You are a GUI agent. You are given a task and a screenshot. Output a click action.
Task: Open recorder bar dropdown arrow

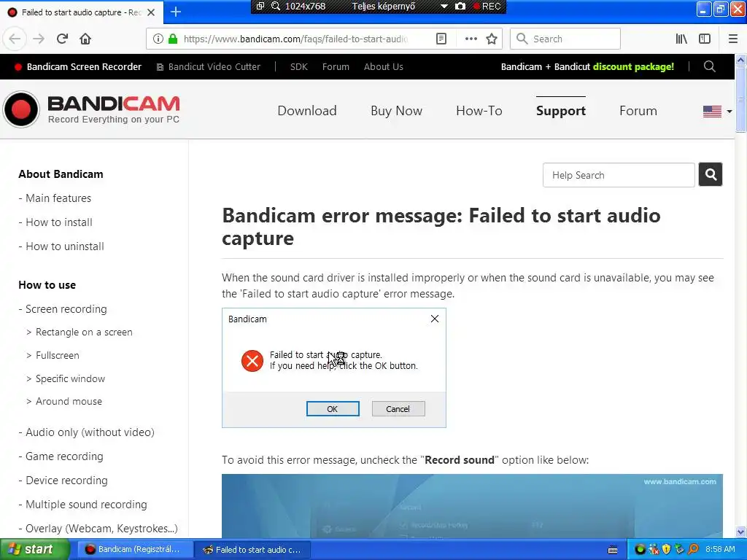click(x=444, y=7)
